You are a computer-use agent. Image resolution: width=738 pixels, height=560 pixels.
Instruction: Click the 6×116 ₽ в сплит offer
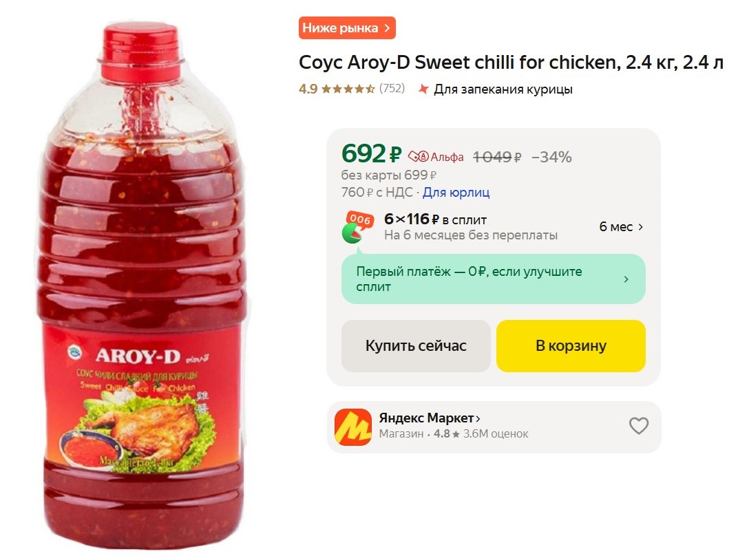tap(435, 220)
